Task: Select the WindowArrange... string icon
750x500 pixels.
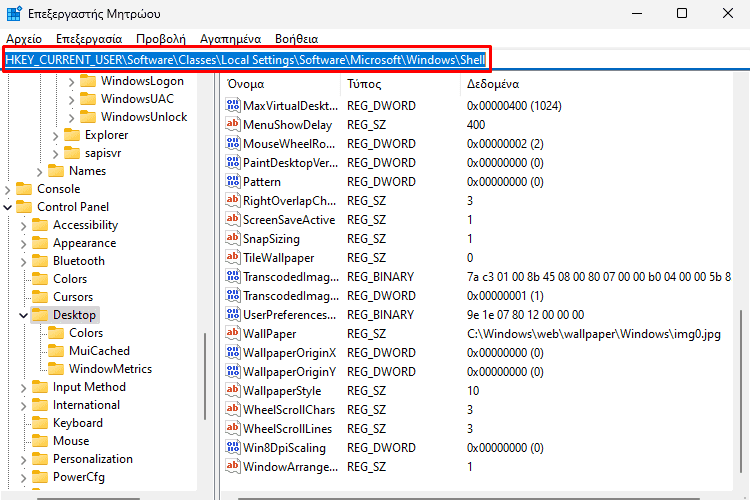Action: pyautogui.click(x=233, y=467)
